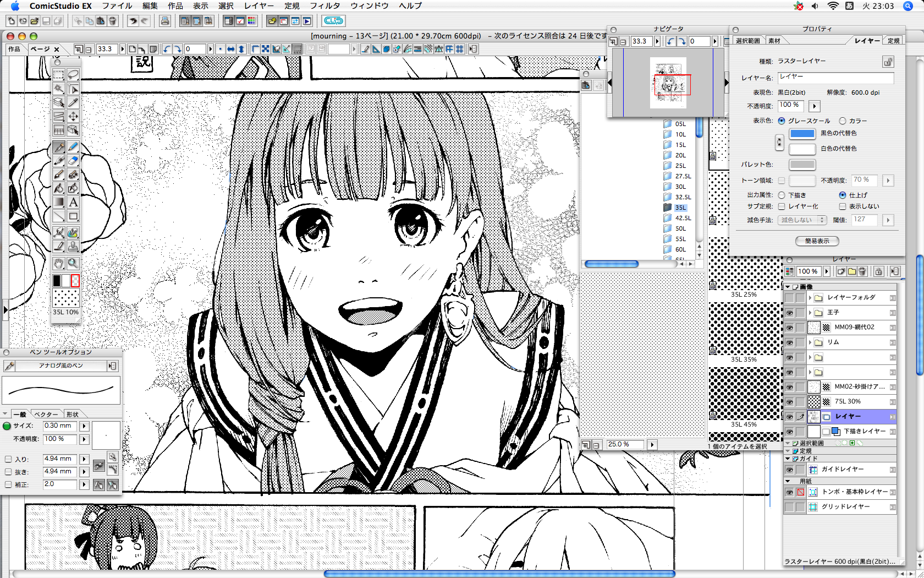
Task: Choose the hand grab tool
Action: 59,263
